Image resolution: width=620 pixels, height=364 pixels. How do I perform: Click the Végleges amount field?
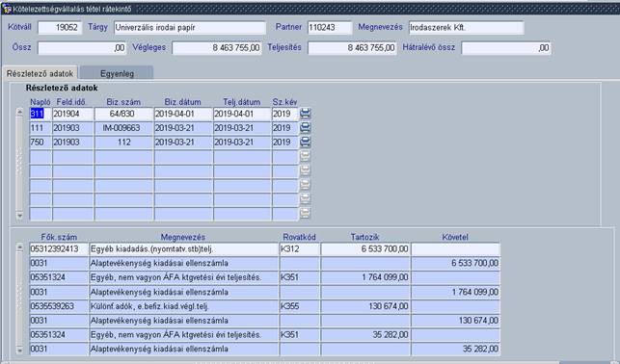click(x=217, y=48)
